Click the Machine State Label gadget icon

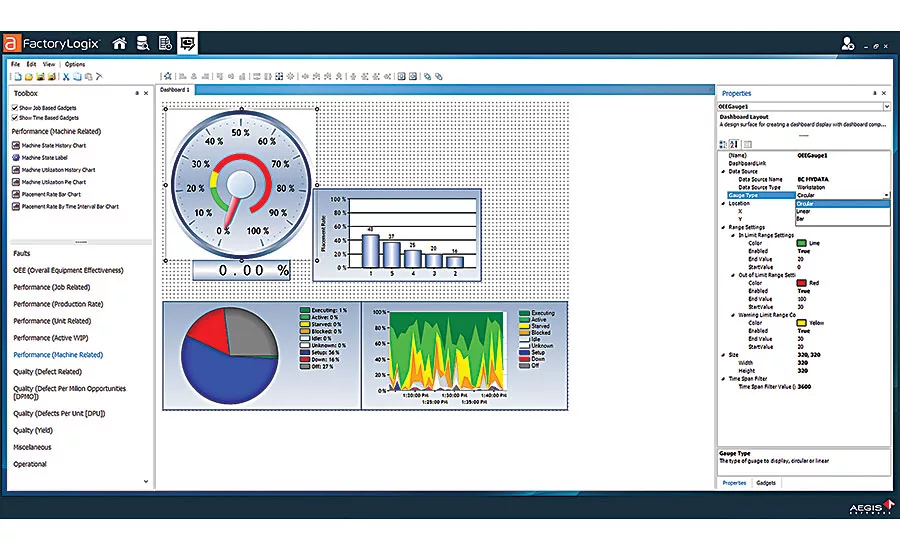point(16,157)
